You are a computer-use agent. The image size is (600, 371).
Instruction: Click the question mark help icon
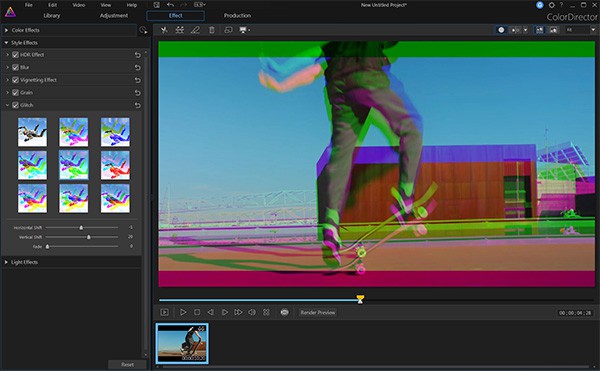click(x=561, y=5)
